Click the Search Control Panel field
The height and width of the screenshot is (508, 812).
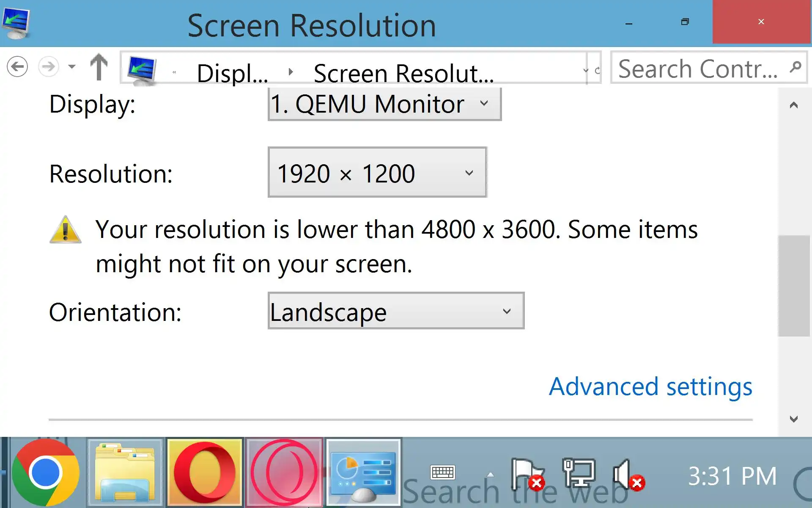pos(698,68)
